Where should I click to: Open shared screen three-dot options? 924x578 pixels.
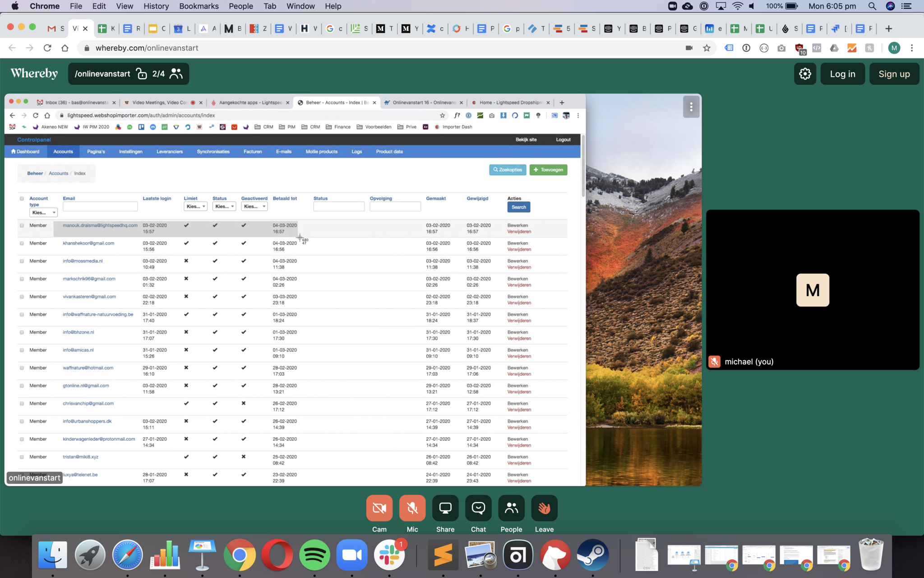click(691, 107)
